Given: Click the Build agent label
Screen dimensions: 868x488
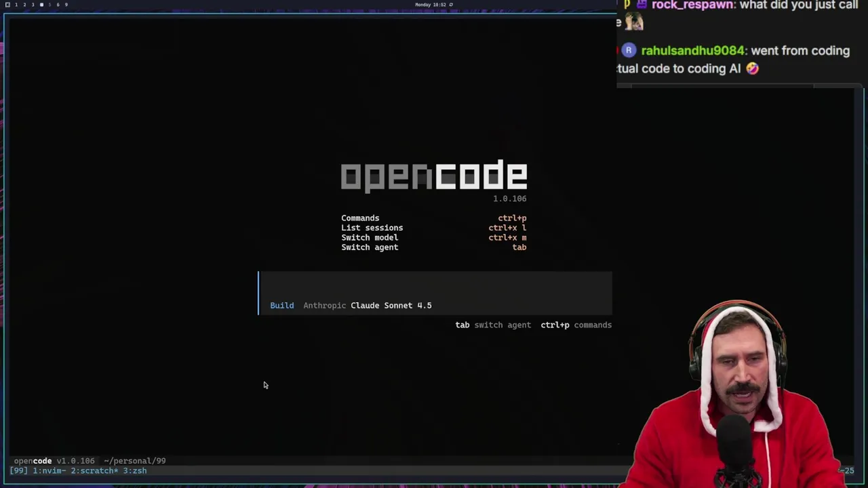Looking at the screenshot, I should 282,306.
